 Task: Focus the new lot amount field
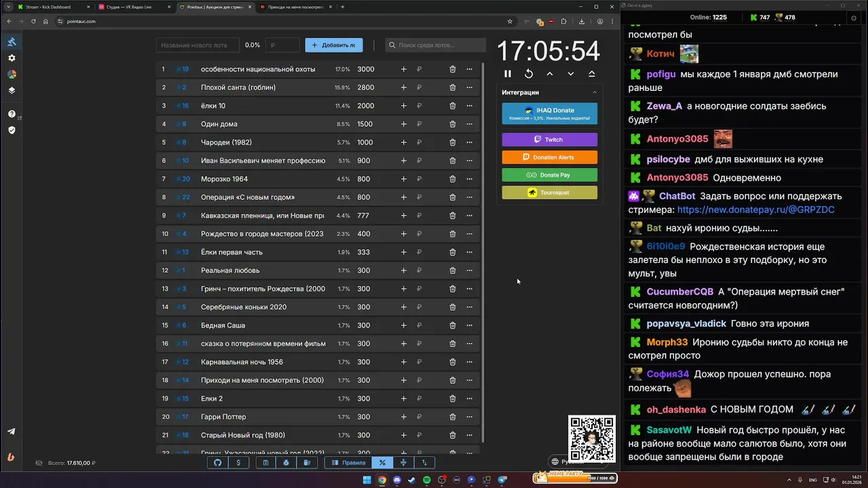(x=283, y=45)
